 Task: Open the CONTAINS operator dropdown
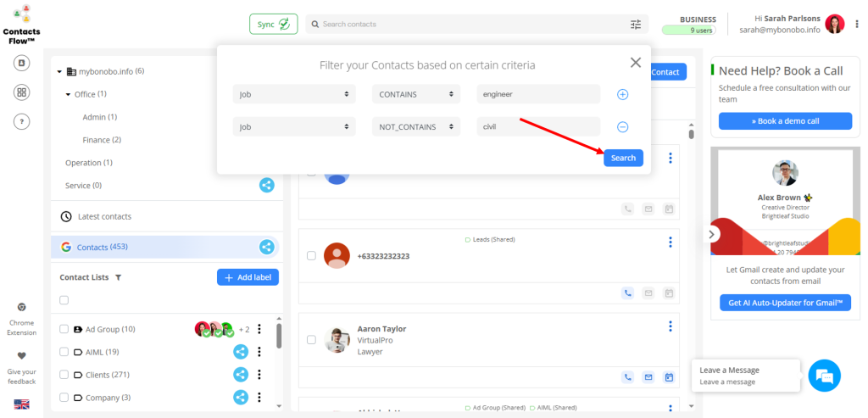[415, 94]
